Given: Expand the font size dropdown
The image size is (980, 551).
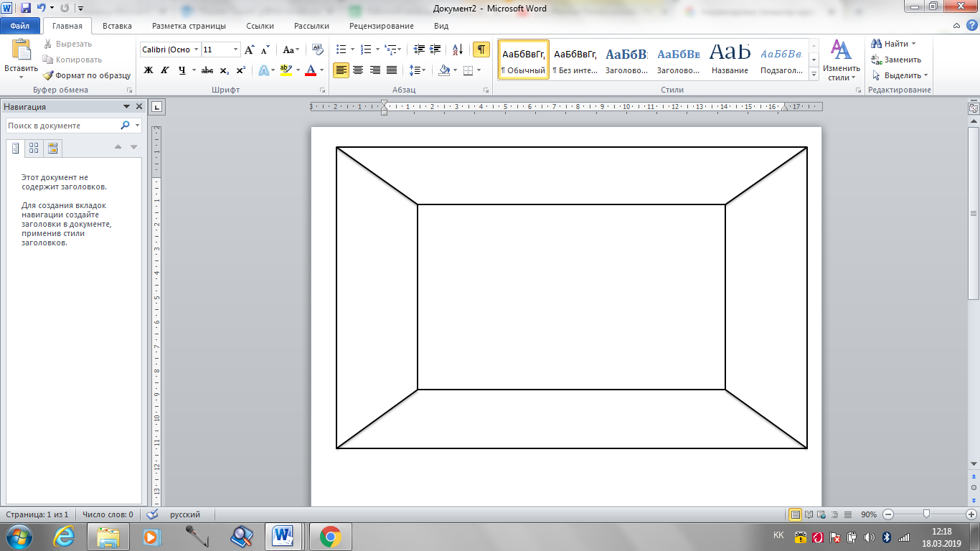Looking at the screenshot, I should (236, 50).
